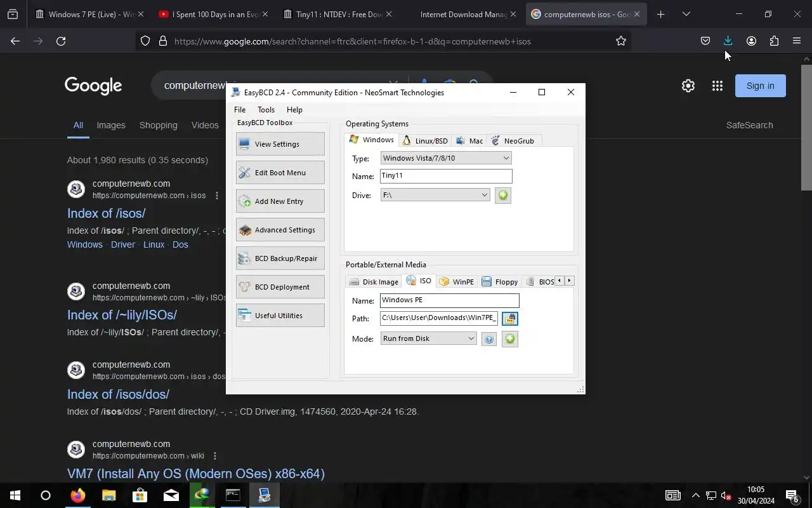Screen dimensions: 812x508
Task: Add Windows entry with green plus icon
Action: (x=503, y=196)
